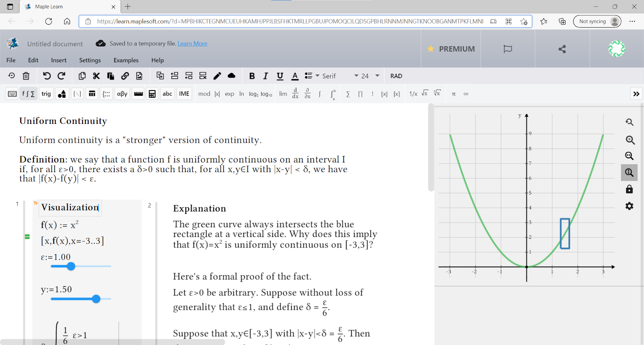Expand more palette items with double chevron
The image size is (644, 345).
(636, 94)
